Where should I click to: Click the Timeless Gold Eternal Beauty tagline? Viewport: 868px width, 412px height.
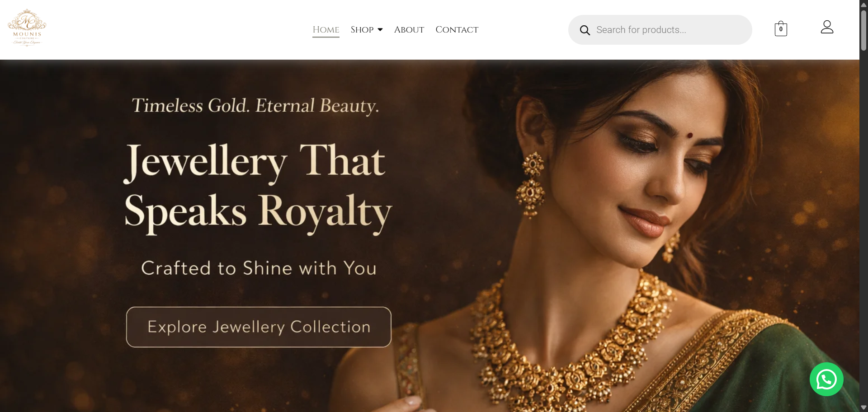[255, 106]
